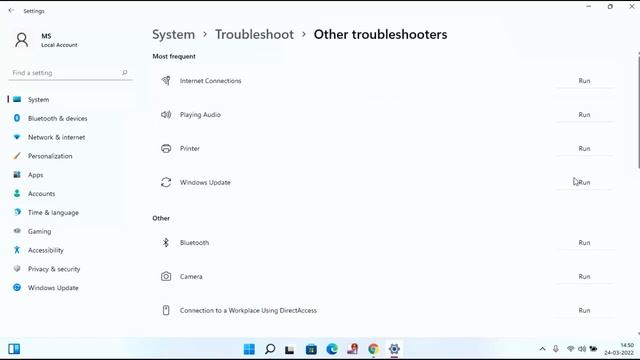Open Bluetooth & devices settings

point(70,118)
